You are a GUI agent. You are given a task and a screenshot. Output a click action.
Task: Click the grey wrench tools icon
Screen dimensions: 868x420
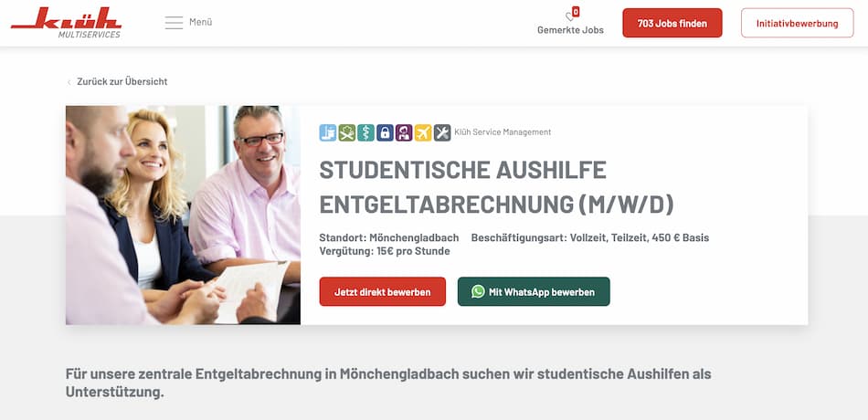(x=442, y=132)
